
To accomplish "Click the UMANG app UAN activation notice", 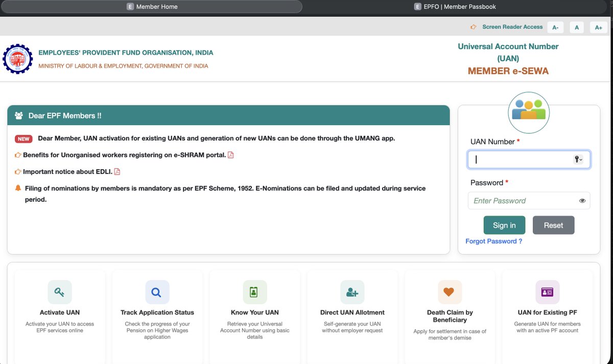I will pyautogui.click(x=217, y=138).
